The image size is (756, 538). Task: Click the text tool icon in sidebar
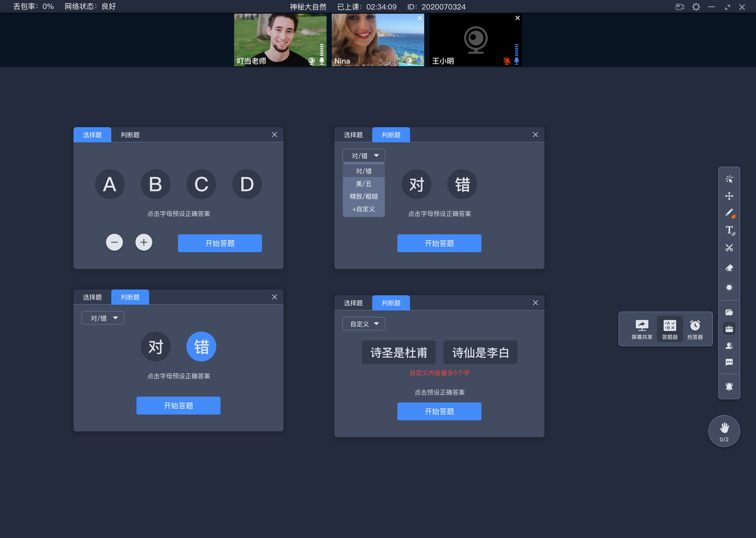[x=730, y=230]
